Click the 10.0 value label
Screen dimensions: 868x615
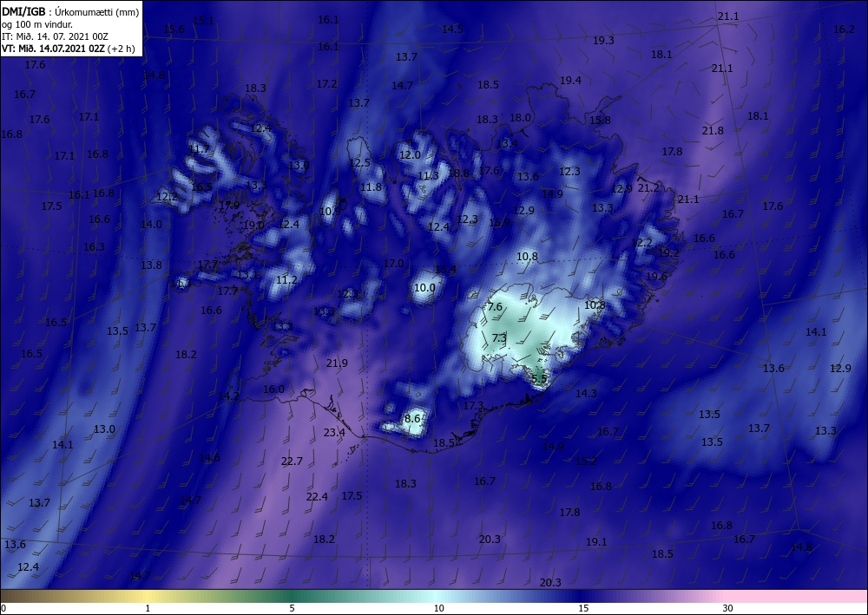click(x=424, y=288)
